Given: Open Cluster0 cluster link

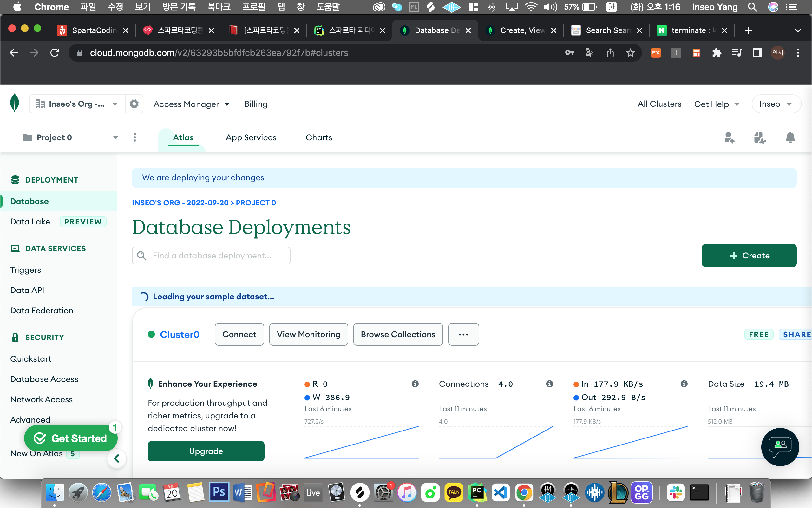Looking at the screenshot, I should pyautogui.click(x=180, y=334).
